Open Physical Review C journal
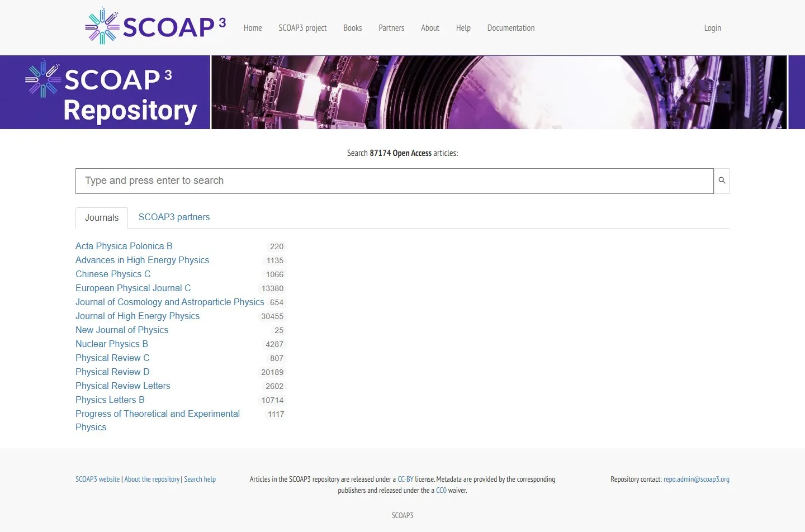The height and width of the screenshot is (532, 805). pyautogui.click(x=112, y=358)
